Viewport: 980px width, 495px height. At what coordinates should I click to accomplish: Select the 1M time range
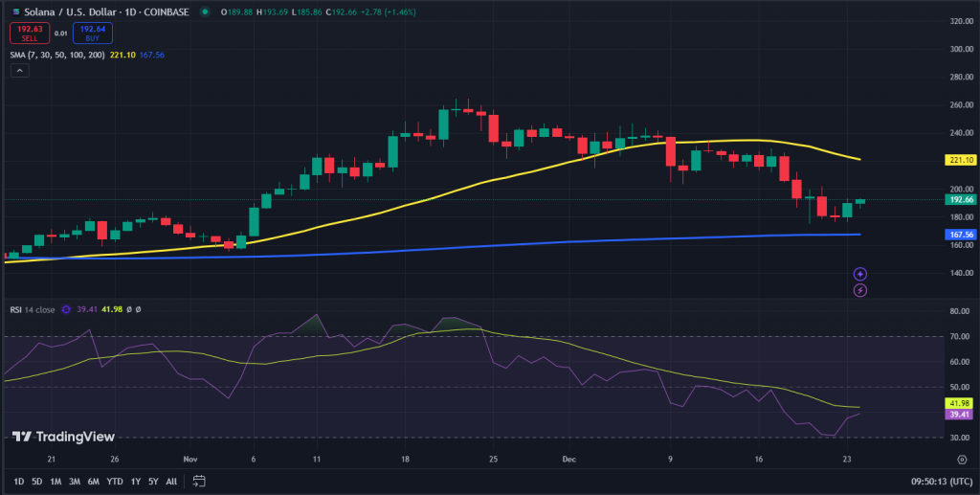tap(56, 482)
